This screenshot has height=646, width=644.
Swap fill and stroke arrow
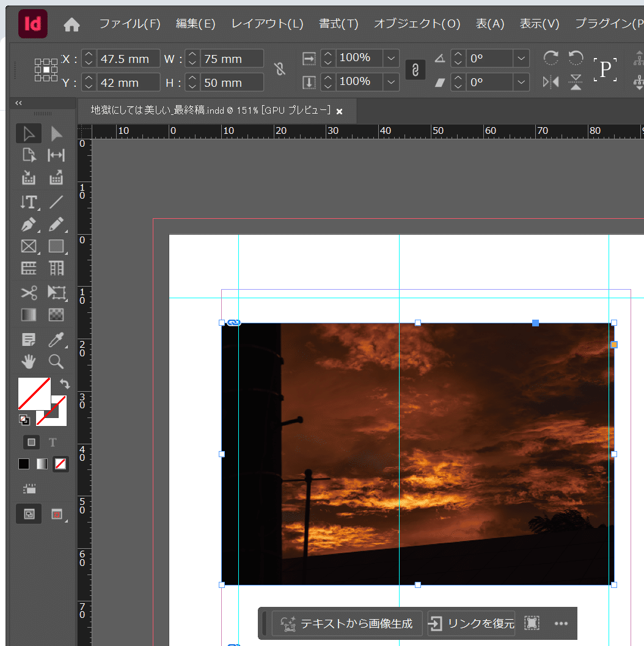point(65,384)
